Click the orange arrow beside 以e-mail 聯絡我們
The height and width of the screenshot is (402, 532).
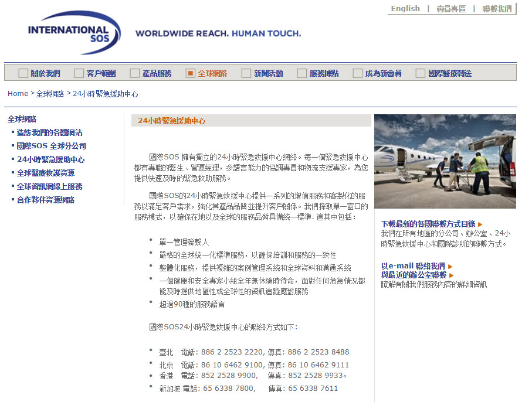click(x=450, y=266)
